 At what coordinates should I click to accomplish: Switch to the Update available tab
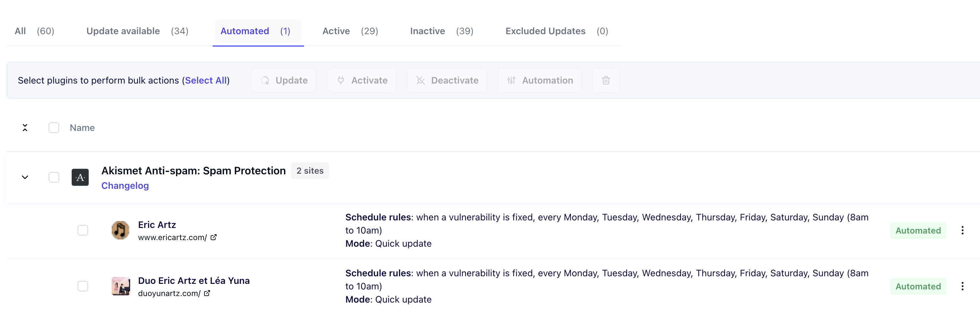point(137,31)
